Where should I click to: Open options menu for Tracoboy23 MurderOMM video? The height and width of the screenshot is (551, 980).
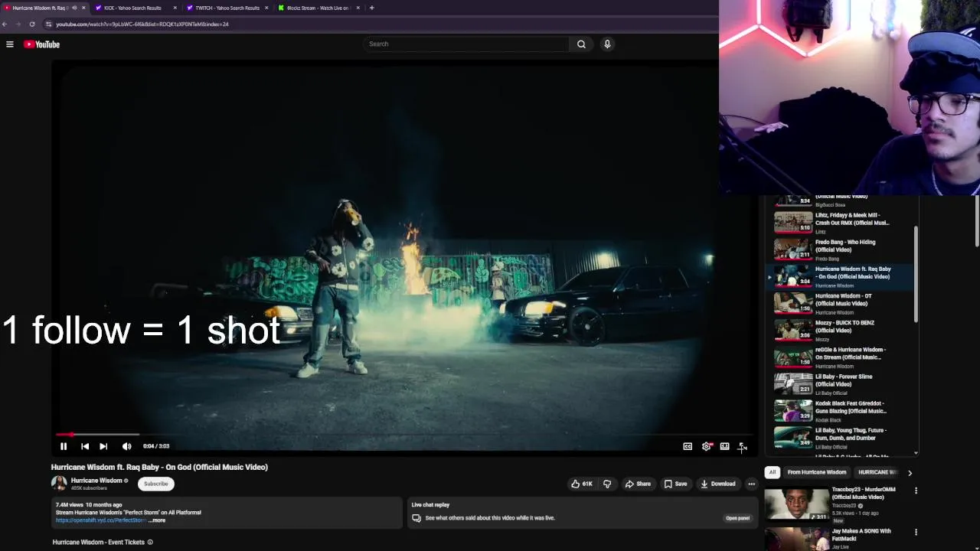(x=916, y=491)
